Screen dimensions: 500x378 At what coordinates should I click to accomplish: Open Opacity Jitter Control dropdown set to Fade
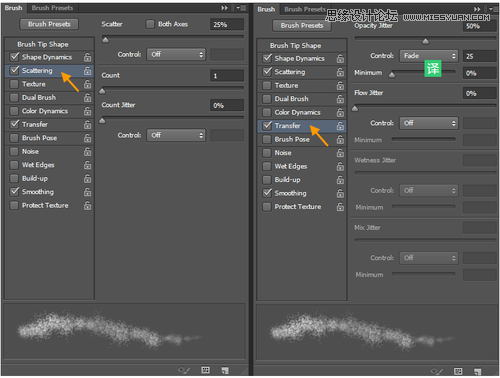click(429, 56)
